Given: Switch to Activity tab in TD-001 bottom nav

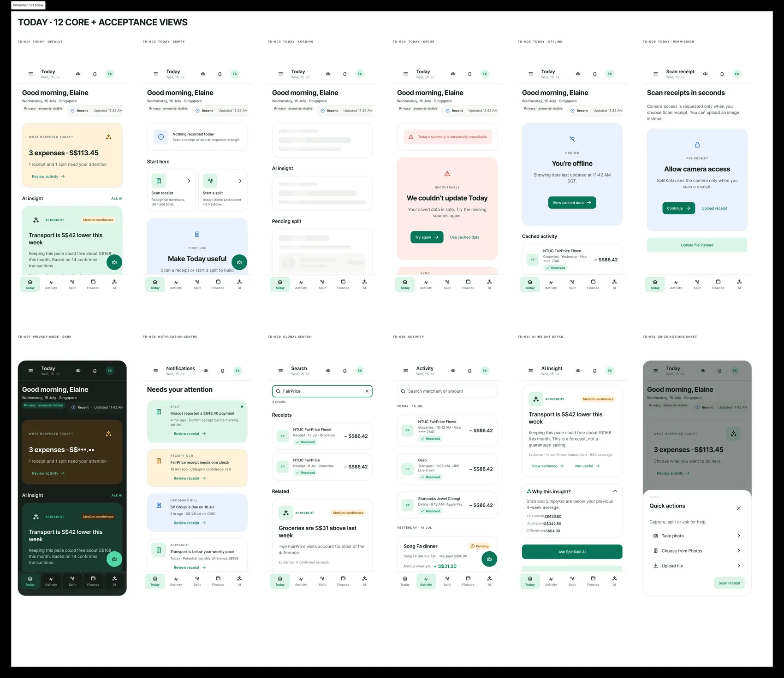Looking at the screenshot, I should point(51,284).
